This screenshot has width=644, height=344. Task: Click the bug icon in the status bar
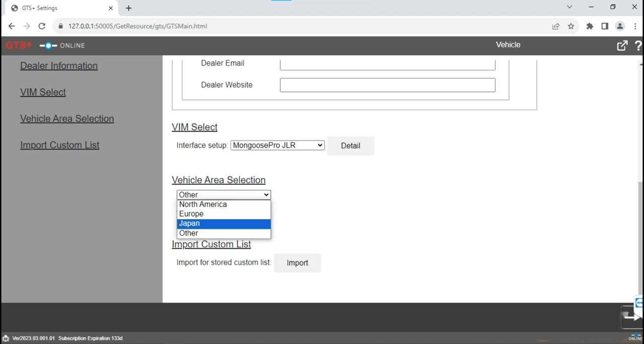[x=6, y=338]
